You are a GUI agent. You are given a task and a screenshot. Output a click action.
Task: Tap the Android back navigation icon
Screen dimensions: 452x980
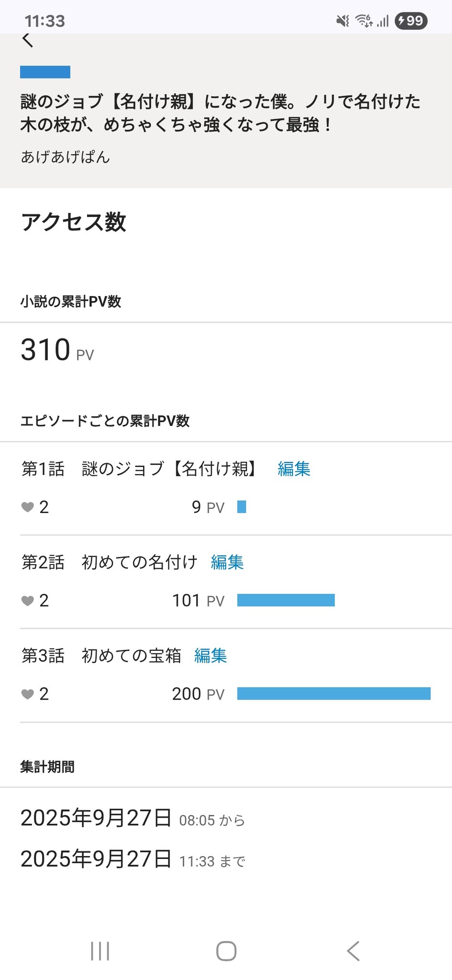pos(353,951)
